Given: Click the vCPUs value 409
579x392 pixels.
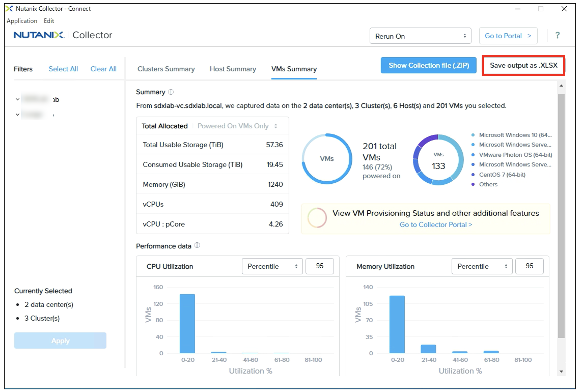Looking at the screenshot, I should (x=276, y=204).
